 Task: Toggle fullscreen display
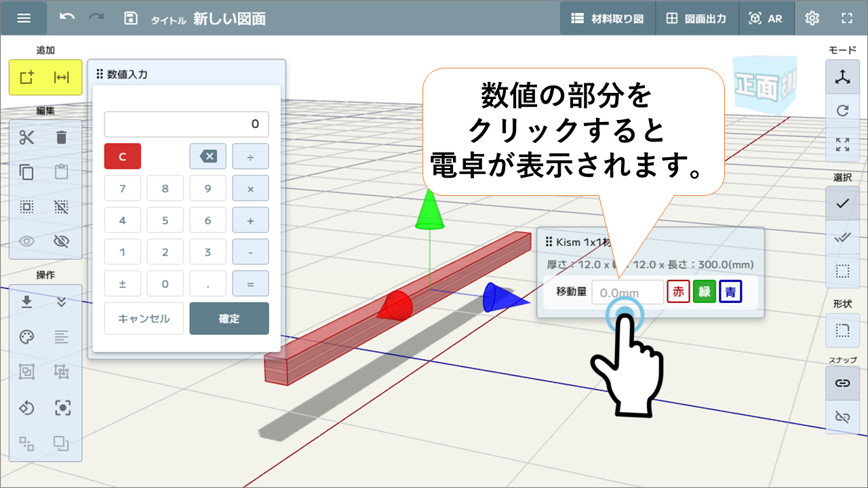[847, 18]
